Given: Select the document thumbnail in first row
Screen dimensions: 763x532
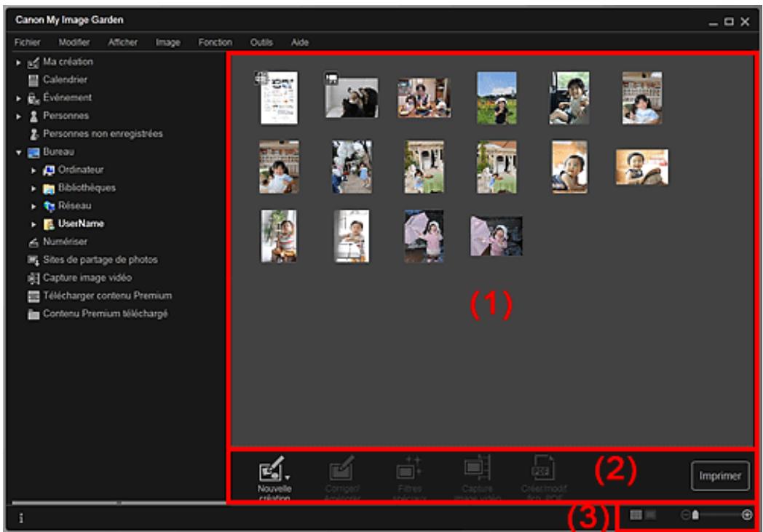Looking at the screenshot, I should 280,98.
